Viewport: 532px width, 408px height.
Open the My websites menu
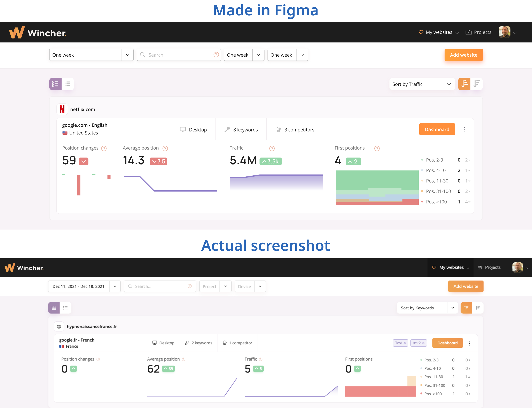click(438, 32)
